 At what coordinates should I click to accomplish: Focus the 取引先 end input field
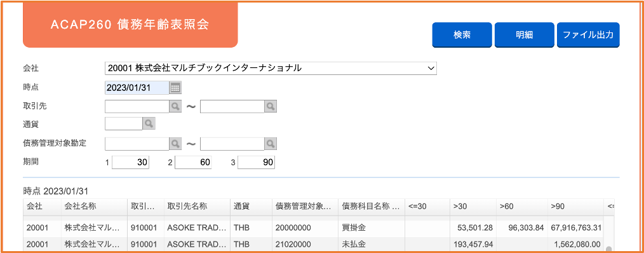pos(232,107)
